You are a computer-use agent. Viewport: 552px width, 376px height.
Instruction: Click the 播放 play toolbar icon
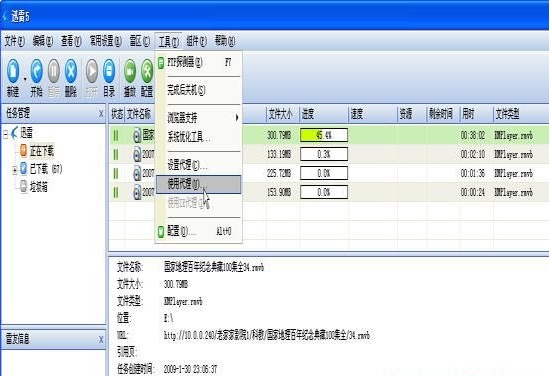click(x=130, y=70)
